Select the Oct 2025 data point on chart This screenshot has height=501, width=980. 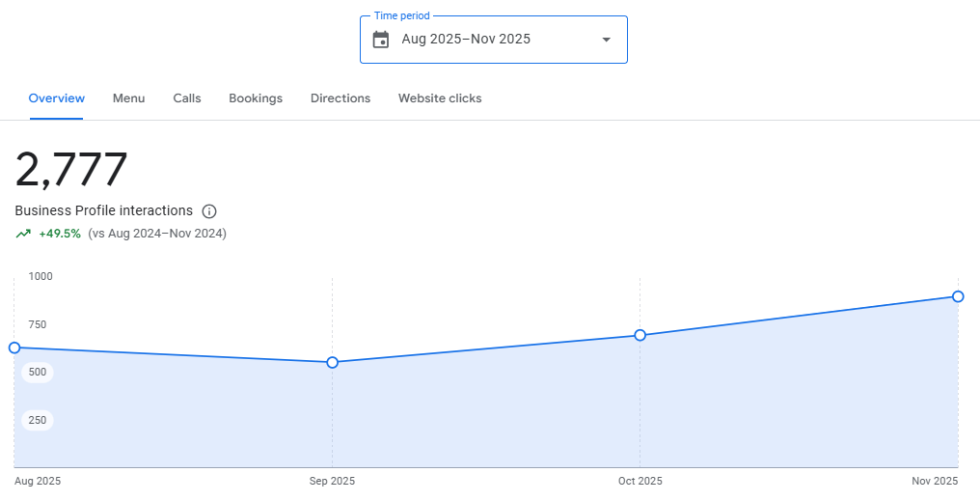[640, 335]
